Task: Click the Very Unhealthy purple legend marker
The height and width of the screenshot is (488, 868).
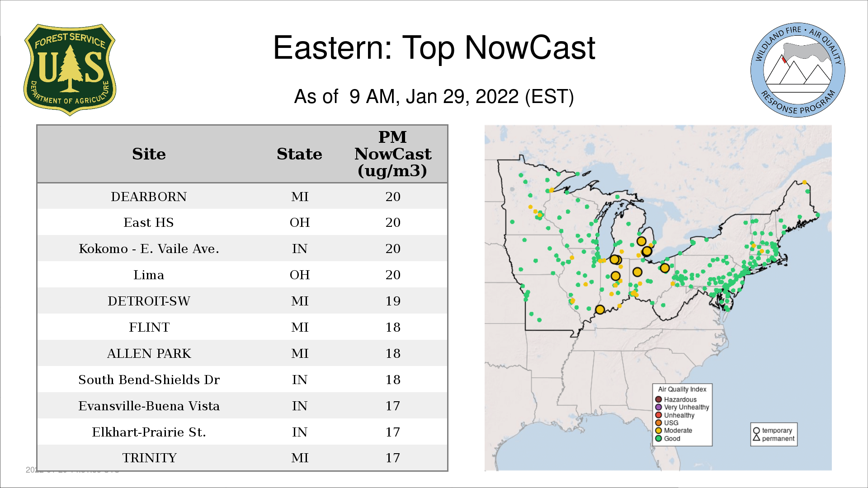Action: pos(659,407)
